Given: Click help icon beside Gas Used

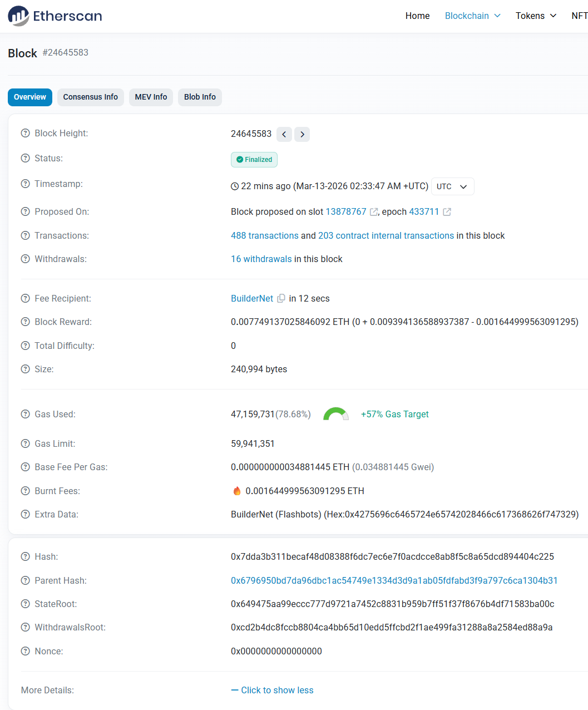Looking at the screenshot, I should click(25, 415).
